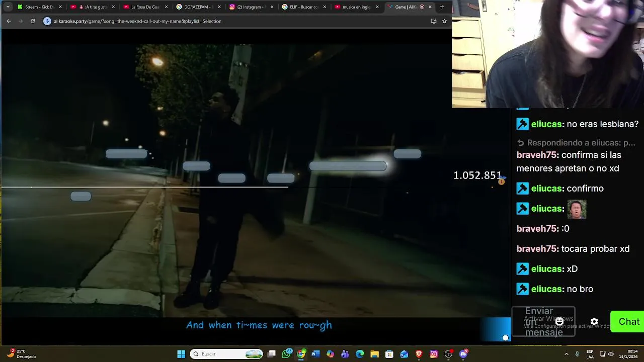Open chat settings gear icon

594,322
